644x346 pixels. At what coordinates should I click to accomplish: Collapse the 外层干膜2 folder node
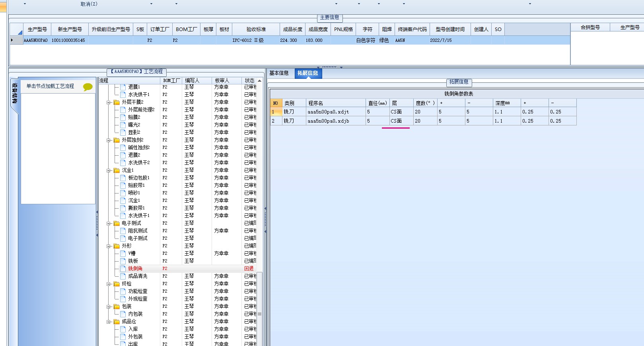(x=109, y=102)
